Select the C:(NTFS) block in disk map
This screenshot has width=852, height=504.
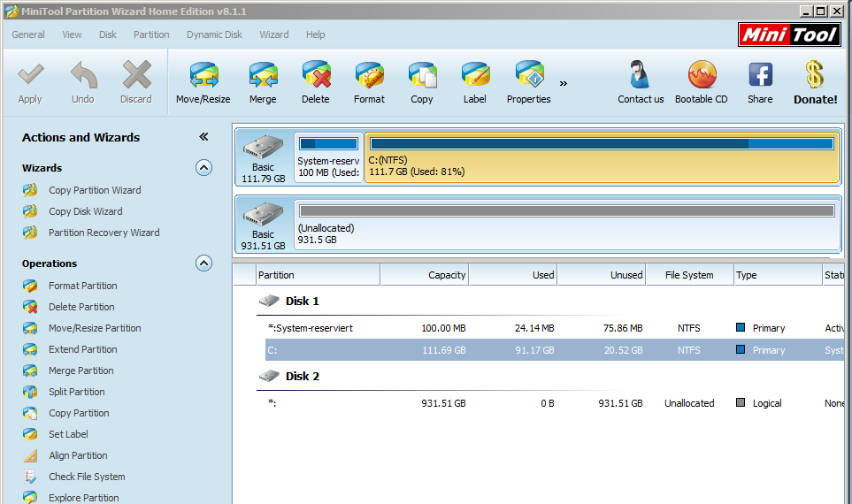click(602, 158)
